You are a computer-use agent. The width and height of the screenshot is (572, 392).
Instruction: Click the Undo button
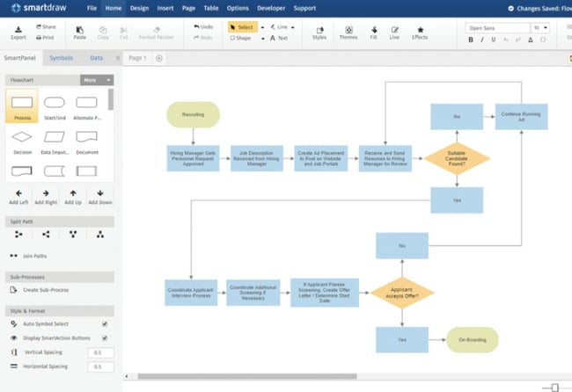pyautogui.click(x=202, y=27)
